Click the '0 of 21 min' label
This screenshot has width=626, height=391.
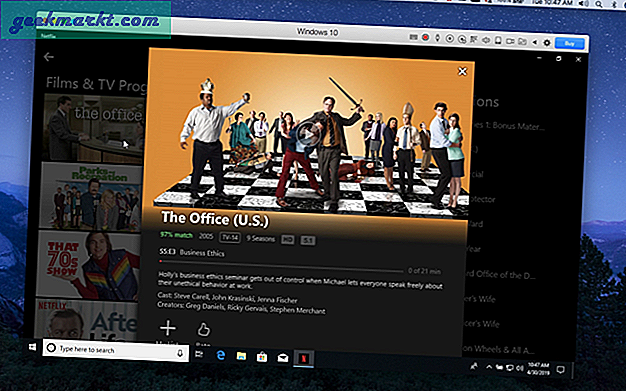(x=424, y=271)
